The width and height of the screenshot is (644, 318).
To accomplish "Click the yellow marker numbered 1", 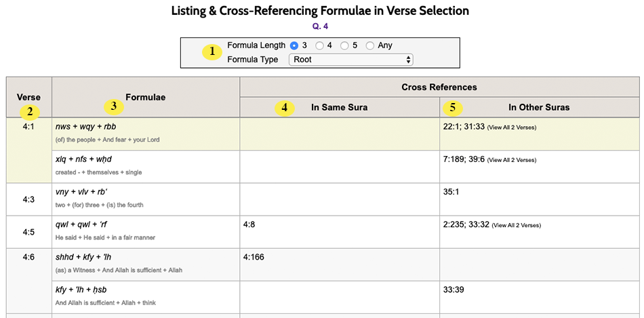I will pyautogui.click(x=212, y=52).
